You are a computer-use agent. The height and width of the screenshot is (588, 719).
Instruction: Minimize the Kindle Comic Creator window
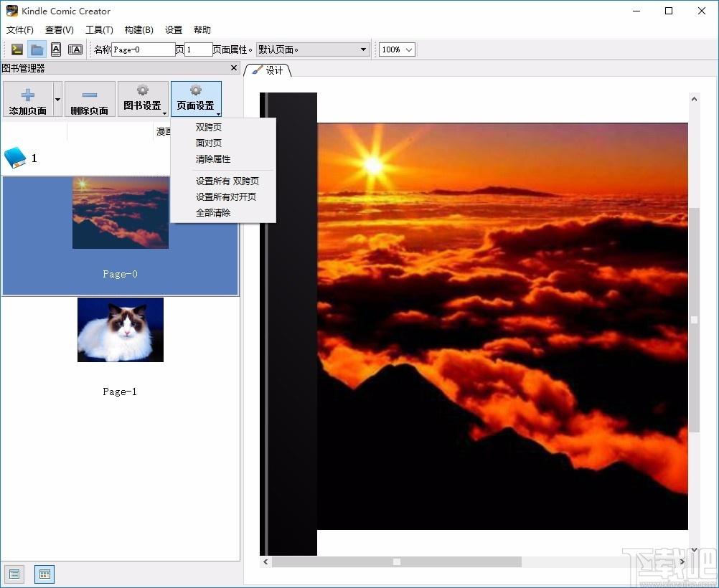click(x=636, y=11)
